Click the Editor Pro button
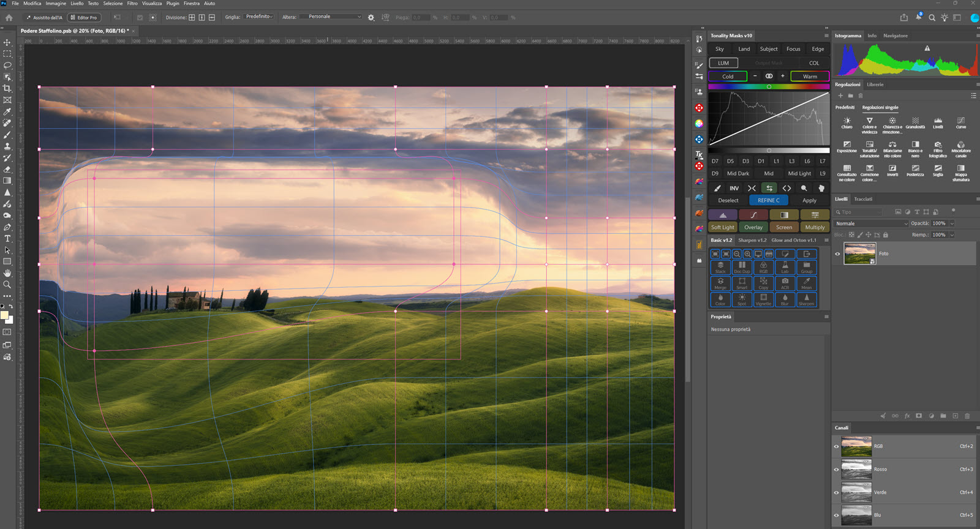The height and width of the screenshot is (529, 980). click(85, 18)
